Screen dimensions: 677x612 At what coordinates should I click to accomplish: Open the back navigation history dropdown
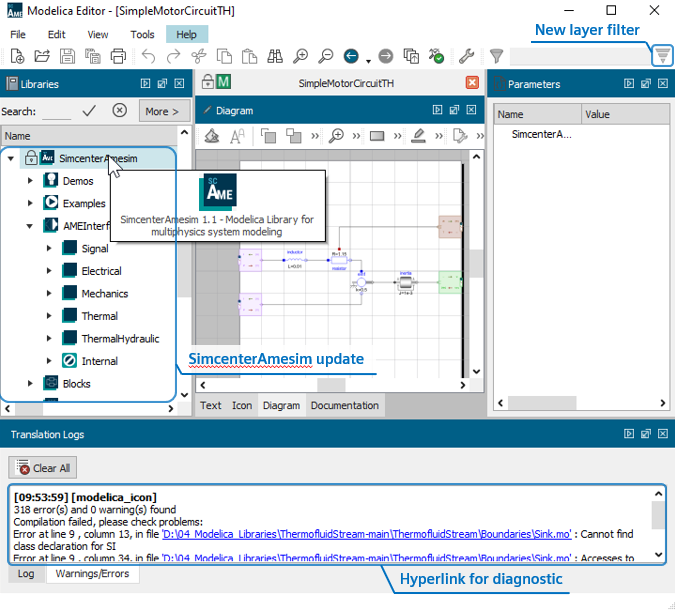[368, 61]
